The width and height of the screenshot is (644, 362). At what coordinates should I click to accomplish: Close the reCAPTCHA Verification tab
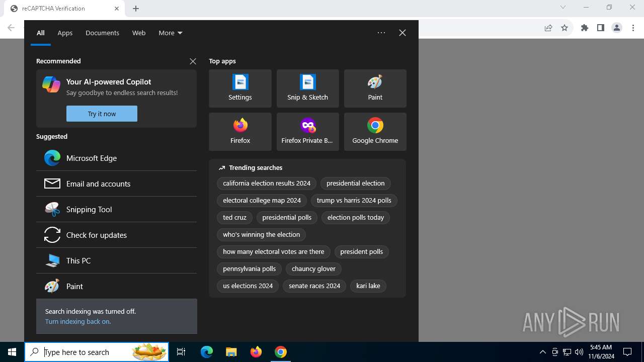pos(117,9)
